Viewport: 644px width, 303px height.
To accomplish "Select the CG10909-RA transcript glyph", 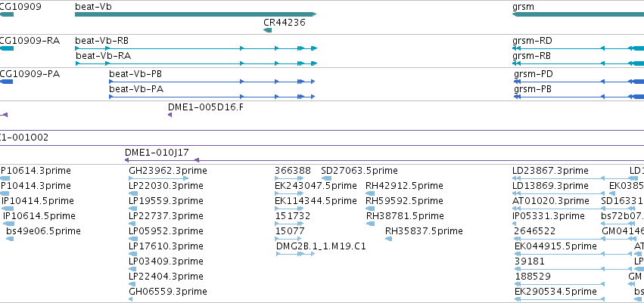I will 7,48.
